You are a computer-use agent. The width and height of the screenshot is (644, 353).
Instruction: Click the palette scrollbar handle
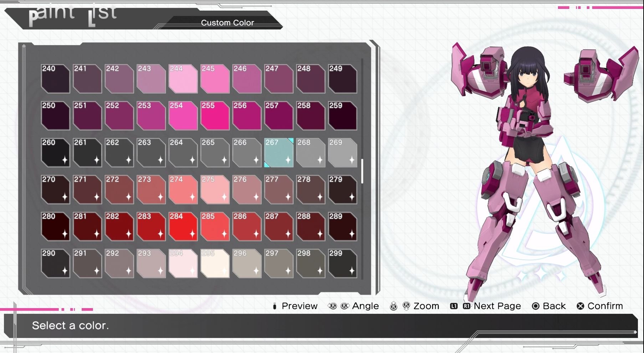(362, 171)
